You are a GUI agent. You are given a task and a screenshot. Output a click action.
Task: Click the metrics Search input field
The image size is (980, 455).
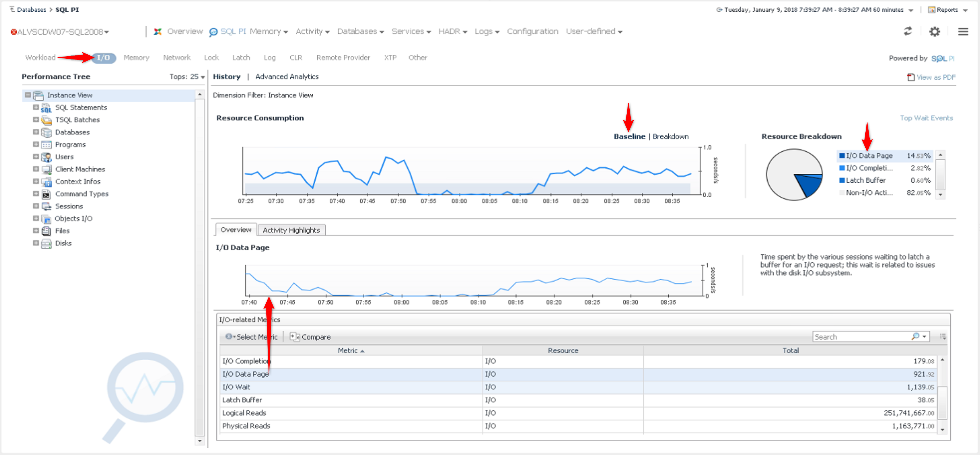point(860,337)
